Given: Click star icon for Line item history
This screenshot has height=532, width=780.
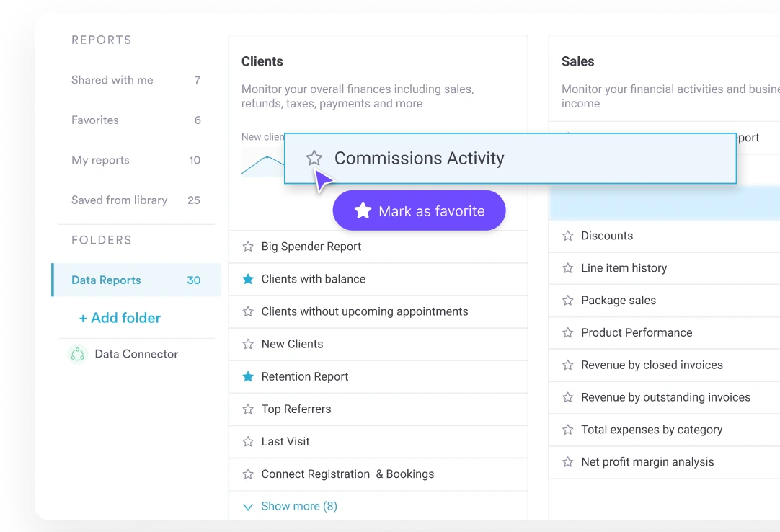Looking at the screenshot, I should tap(568, 268).
